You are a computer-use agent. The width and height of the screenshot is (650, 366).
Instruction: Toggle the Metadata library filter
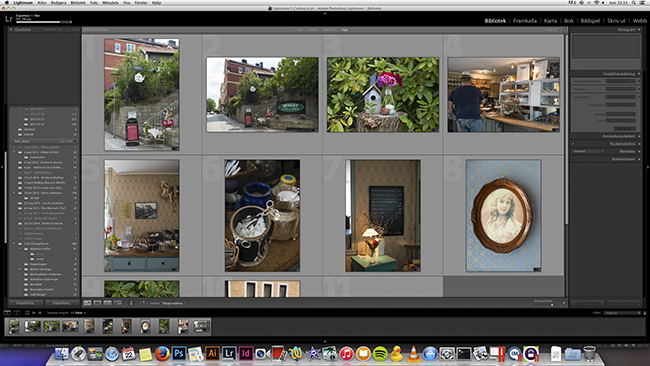point(330,30)
